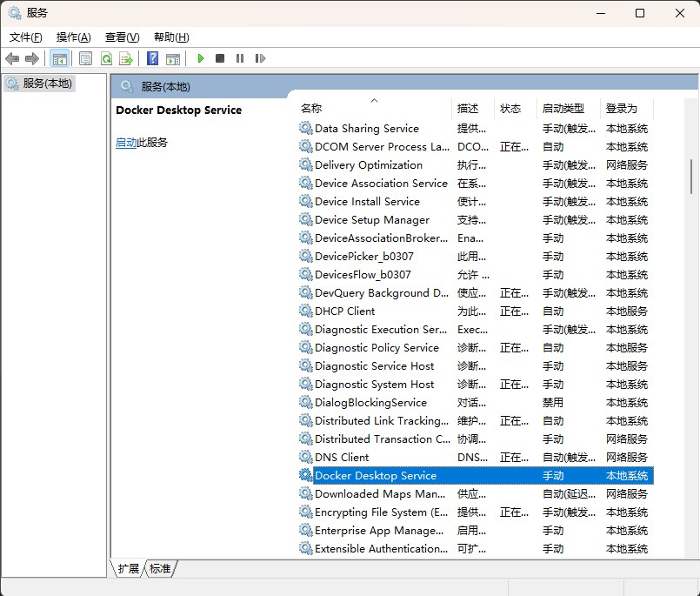Select the DHCP Client service row
The height and width of the screenshot is (596, 700).
tap(345, 311)
